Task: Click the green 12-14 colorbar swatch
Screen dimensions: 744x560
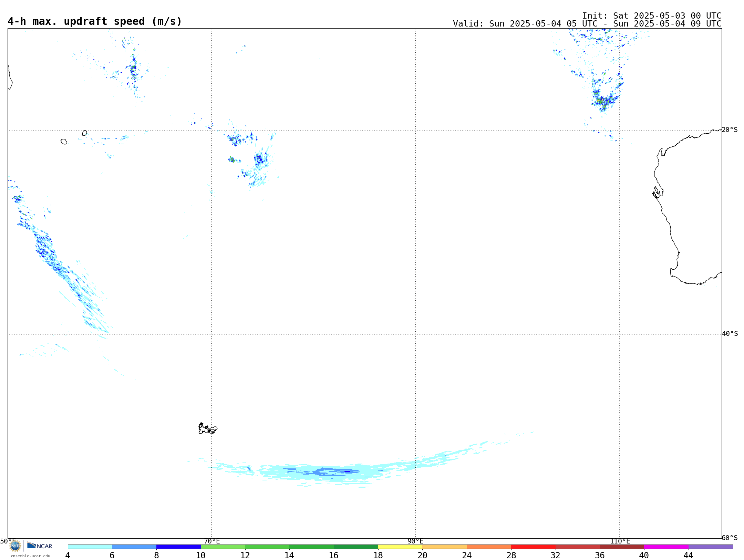Action: [x=267, y=547]
